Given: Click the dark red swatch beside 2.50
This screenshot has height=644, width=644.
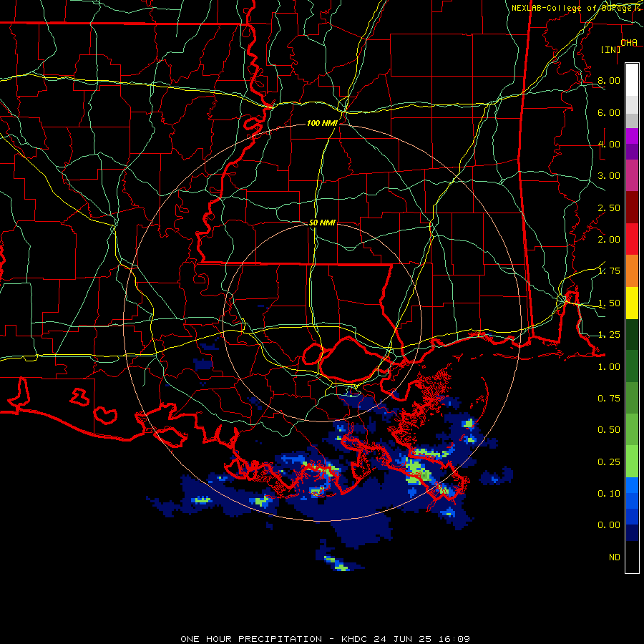Looking at the screenshot, I should [632, 208].
